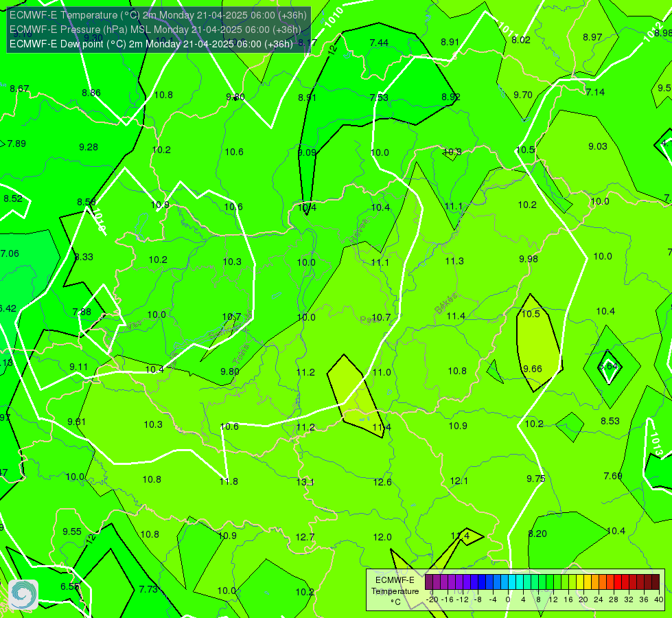This screenshot has height=618, width=672.
Task: Click the 8.02 temperature value
Action: coord(521,40)
